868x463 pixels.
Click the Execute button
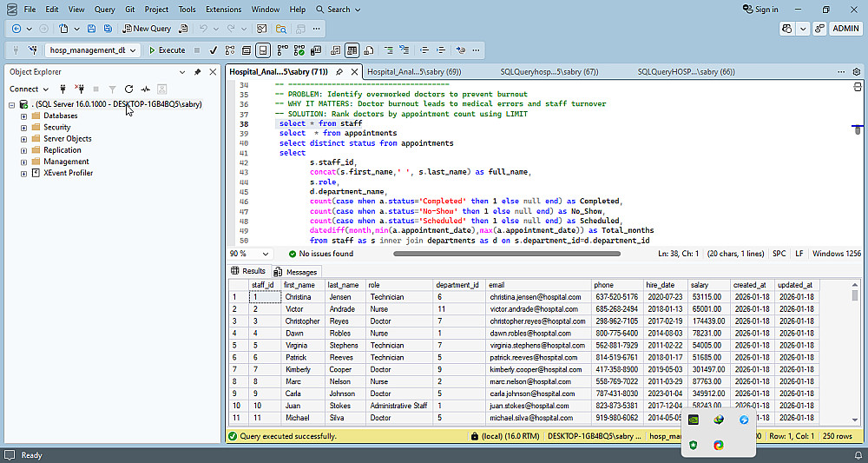(x=167, y=50)
